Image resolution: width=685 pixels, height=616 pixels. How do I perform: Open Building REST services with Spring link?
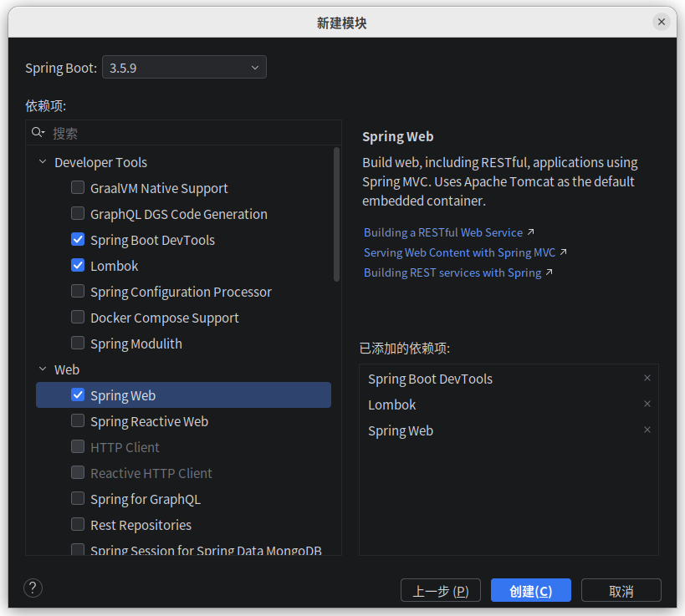click(x=452, y=272)
